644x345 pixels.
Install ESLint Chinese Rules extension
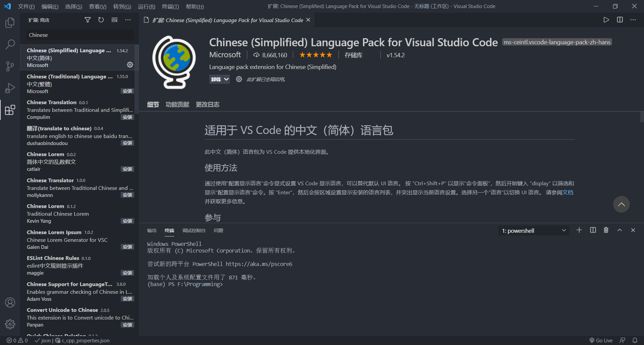(x=127, y=273)
